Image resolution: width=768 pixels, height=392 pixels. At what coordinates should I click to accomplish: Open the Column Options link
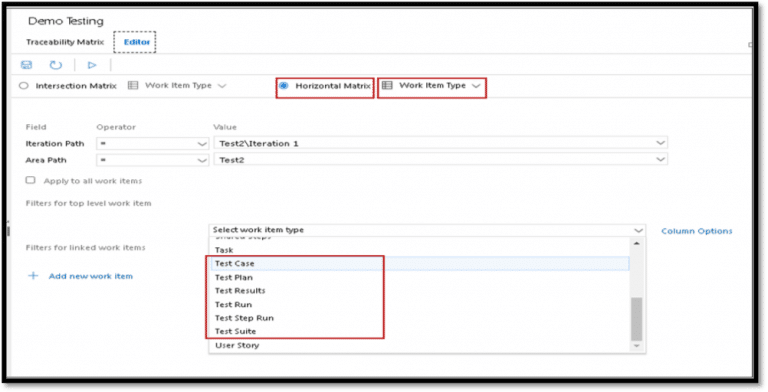(x=696, y=231)
